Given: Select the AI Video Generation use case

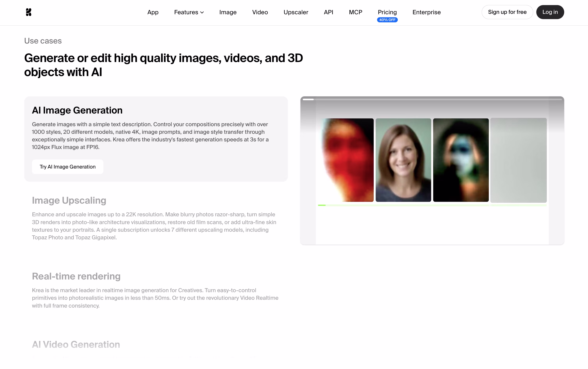Looking at the screenshot, I should coord(76,344).
